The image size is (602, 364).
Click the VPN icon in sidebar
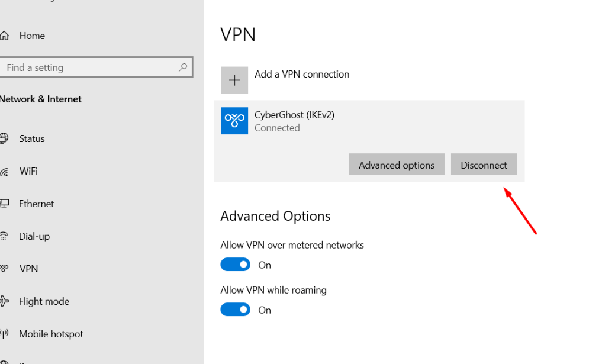(x=4, y=268)
